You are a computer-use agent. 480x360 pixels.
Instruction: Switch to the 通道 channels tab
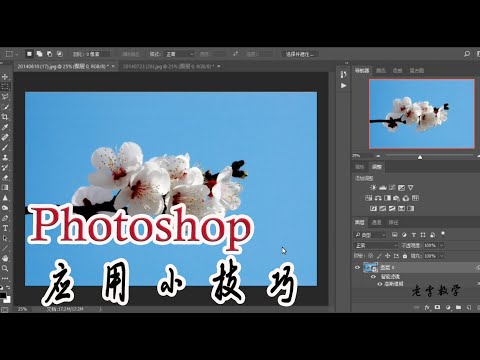click(376, 222)
